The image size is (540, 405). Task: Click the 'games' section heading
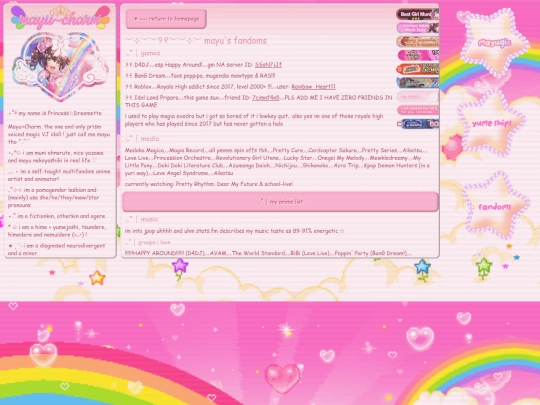[150, 53]
